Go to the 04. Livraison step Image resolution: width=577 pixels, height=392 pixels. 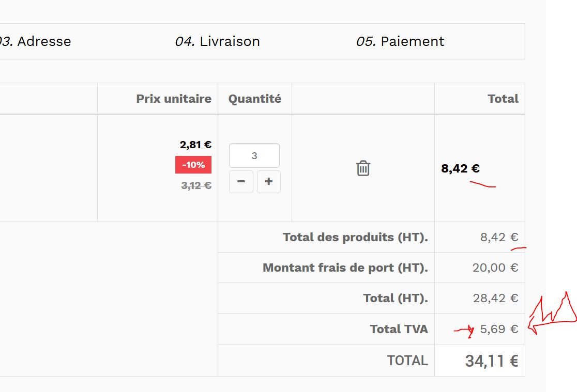click(217, 41)
